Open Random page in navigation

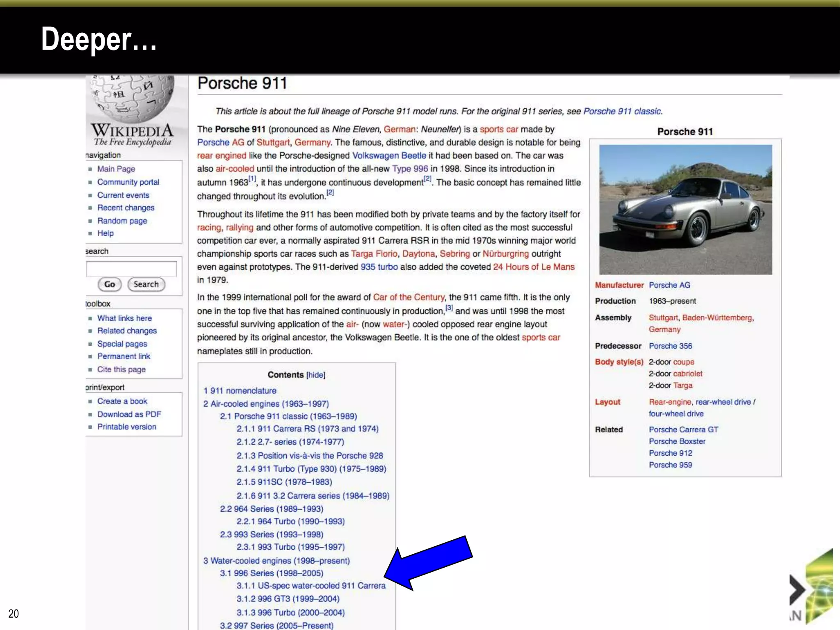click(x=122, y=221)
